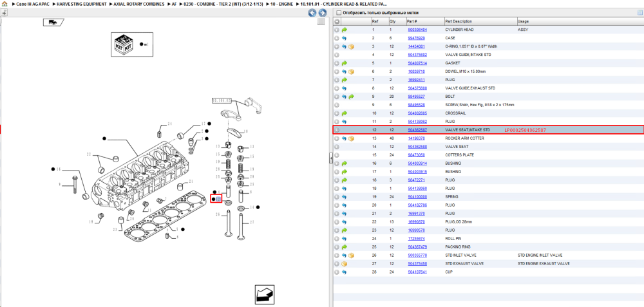Open part number 99476929 link
644x307 pixels.
(x=416, y=38)
